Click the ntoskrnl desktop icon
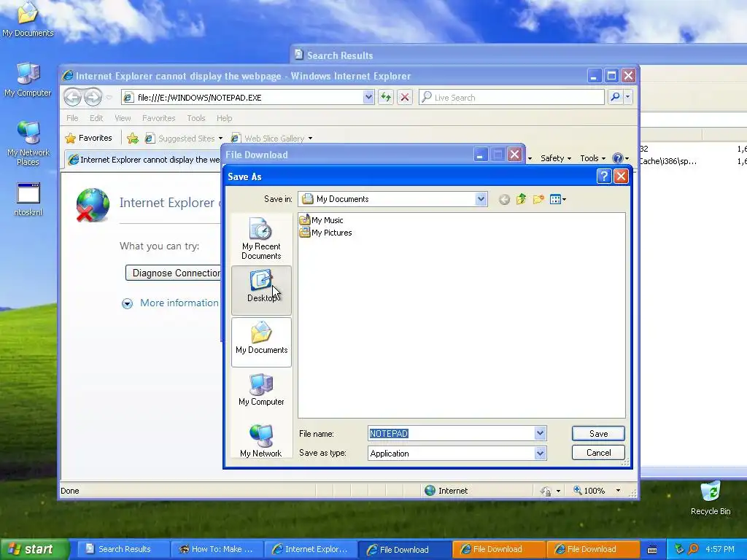Viewport: 747px width, 560px height. click(x=28, y=199)
